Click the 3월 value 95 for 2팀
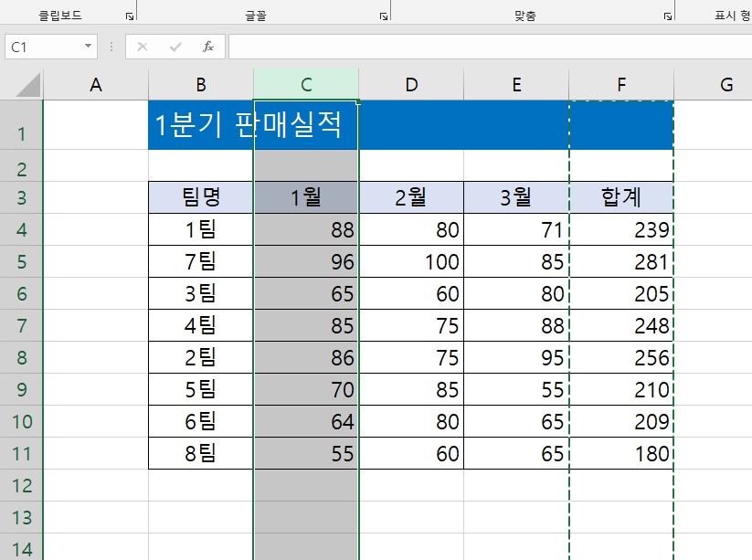Image resolution: width=752 pixels, height=560 pixels. 516,358
